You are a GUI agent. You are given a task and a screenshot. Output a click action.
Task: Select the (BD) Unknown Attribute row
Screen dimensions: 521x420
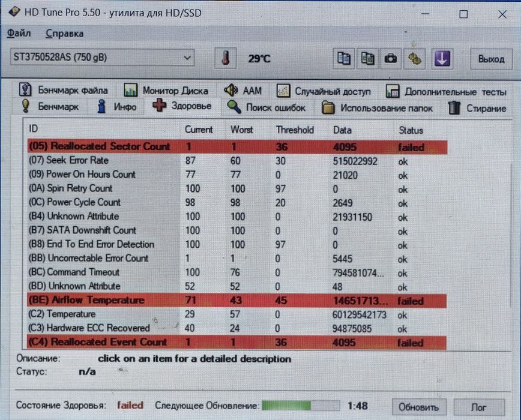click(237, 286)
